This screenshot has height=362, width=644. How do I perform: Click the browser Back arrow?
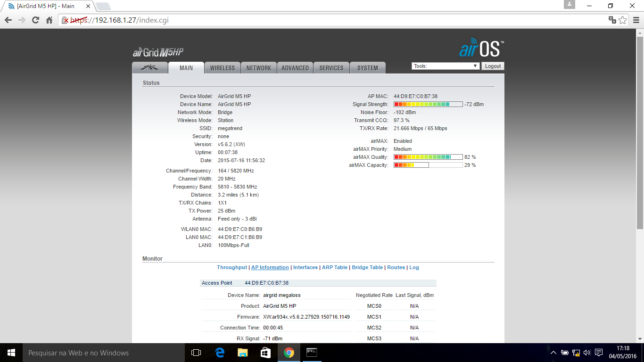[x=8, y=20]
